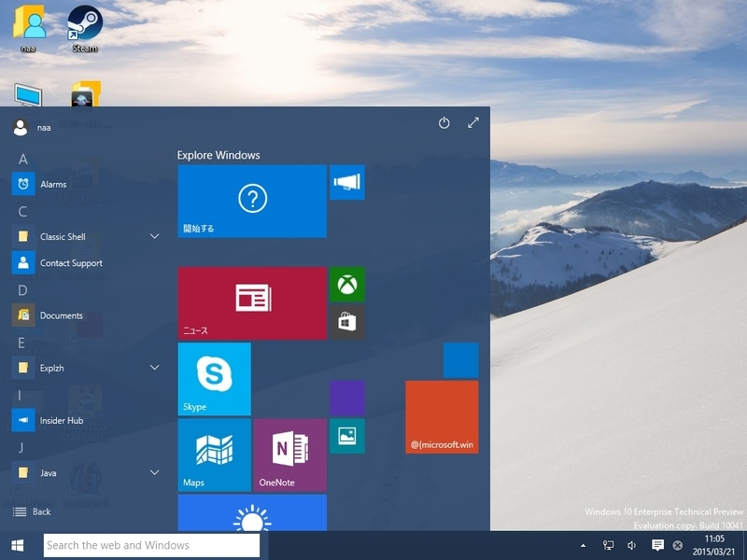Click the Classic Shell folder entry
This screenshot has height=560, width=747.
click(87, 237)
